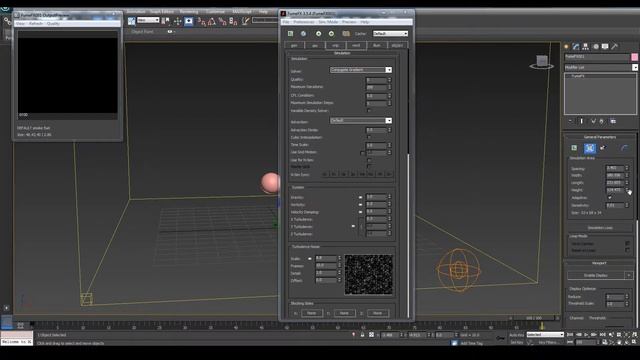Click the second green circle in FumeFX toolbar
Viewport: 640px width, 360px height.
pos(331,33)
